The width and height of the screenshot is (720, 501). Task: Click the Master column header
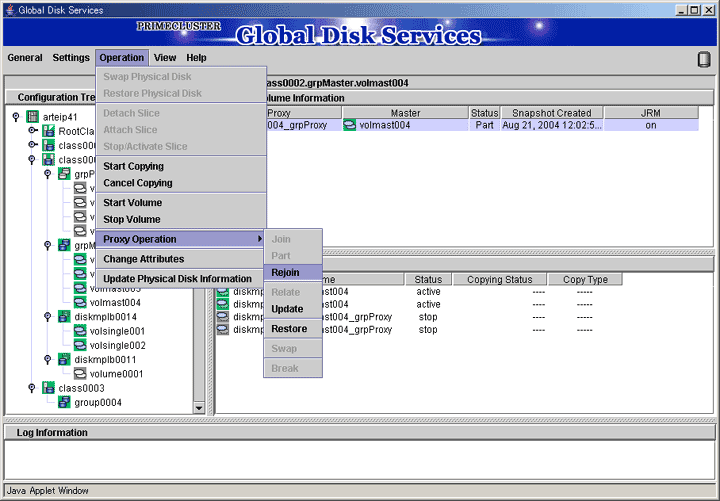(x=405, y=113)
